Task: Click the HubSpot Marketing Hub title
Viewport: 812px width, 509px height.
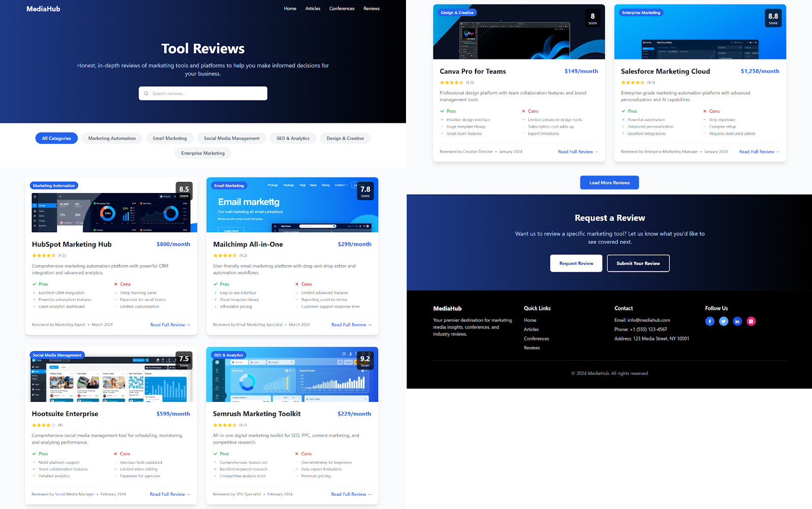Action: [72, 244]
